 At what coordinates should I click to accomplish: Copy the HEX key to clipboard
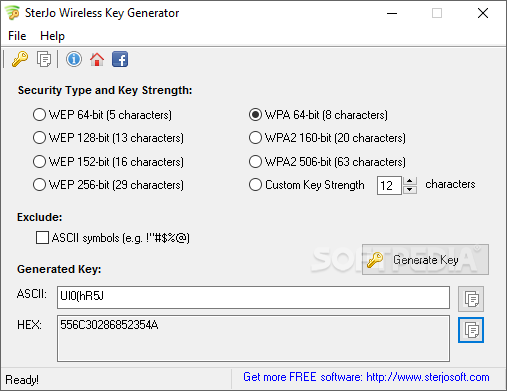(471, 330)
